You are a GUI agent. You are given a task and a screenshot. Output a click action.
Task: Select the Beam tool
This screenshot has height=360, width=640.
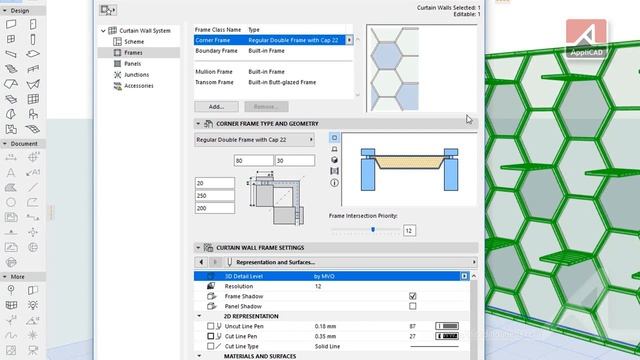(x=11, y=54)
